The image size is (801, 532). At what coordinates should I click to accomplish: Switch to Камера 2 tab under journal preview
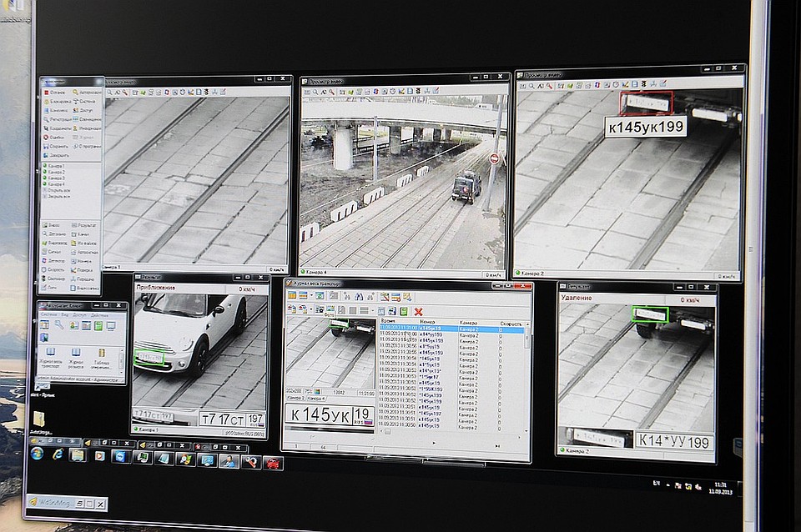[x=295, y=398]
